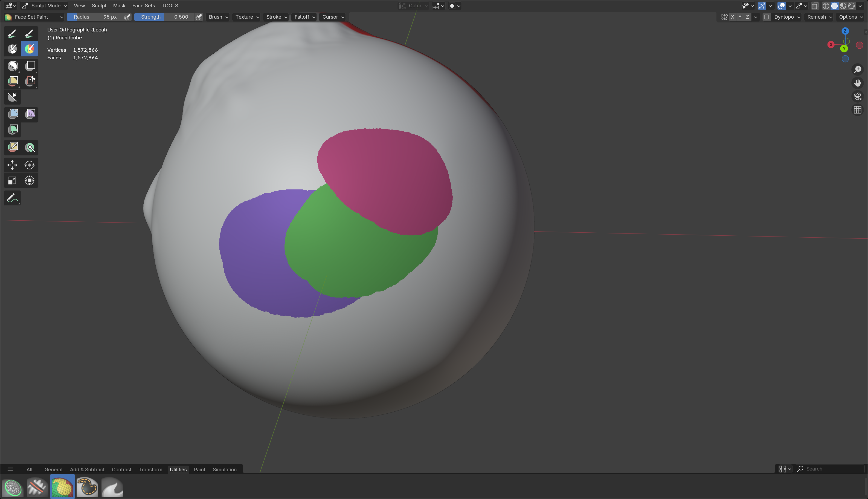Open the Sculpt Mode dropdown

(x=44, y=5)
